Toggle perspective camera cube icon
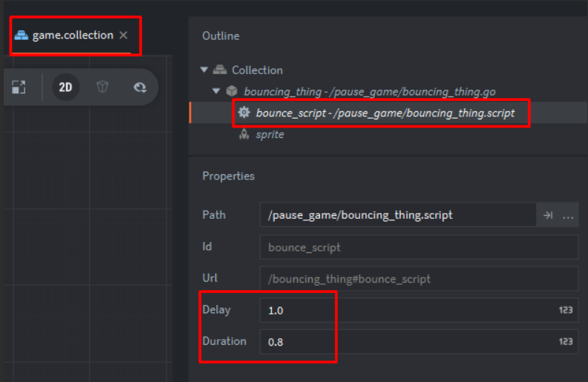This screenshot has width=588, height=382. pyautogui.click(x=102, y=87)
